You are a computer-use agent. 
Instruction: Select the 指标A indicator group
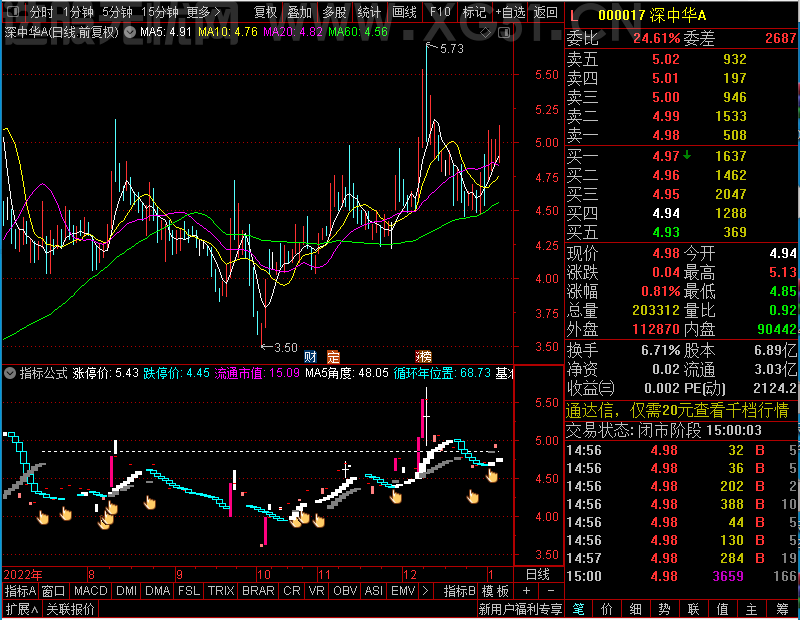coord(20,591)
